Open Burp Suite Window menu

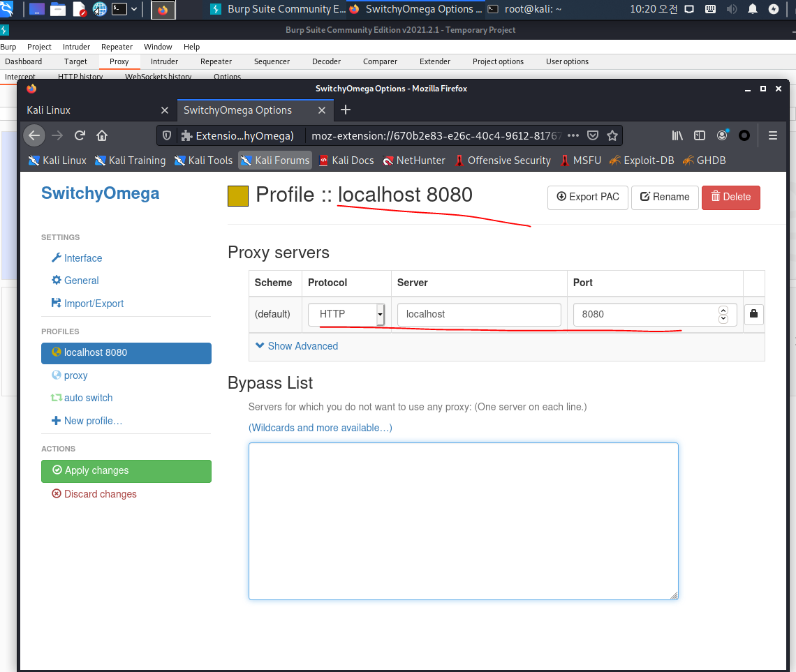pyautogui.click(x=158, y=47)
